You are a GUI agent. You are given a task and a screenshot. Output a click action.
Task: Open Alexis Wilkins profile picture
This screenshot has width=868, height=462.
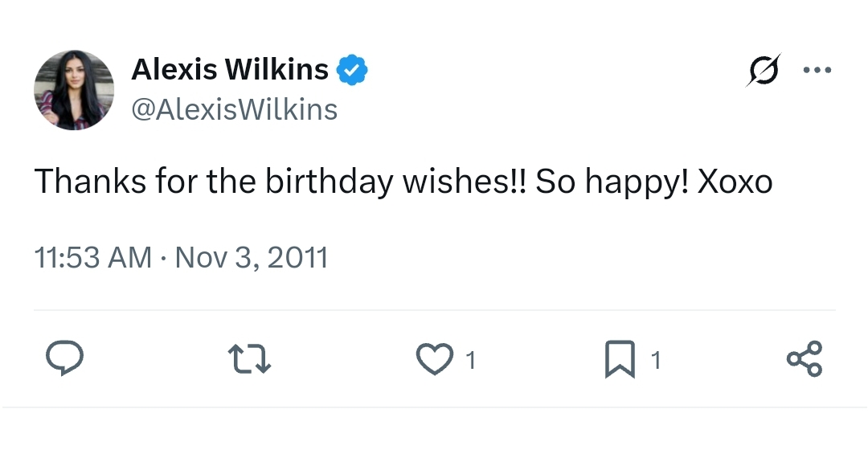pyautogui.click(x=74, y=90)
